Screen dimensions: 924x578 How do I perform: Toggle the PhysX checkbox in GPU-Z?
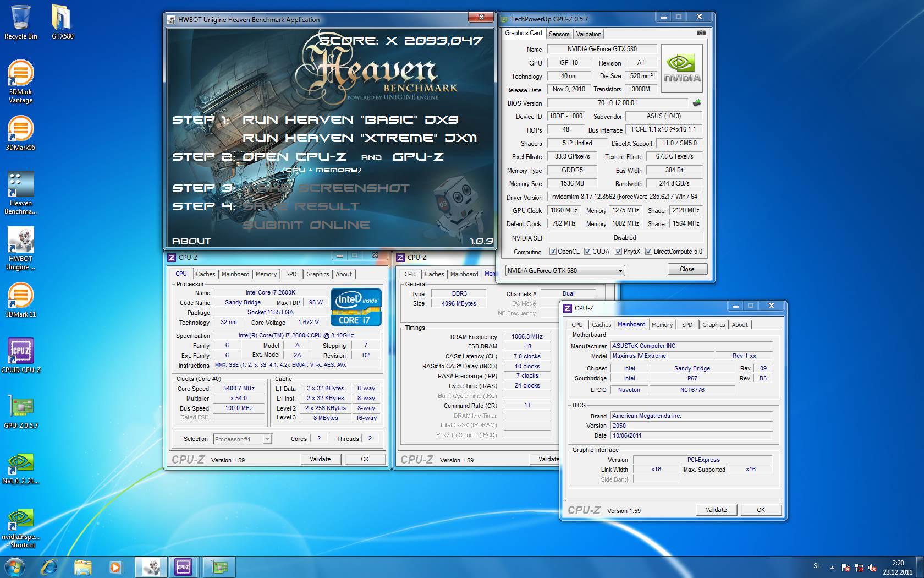point(618,252)
